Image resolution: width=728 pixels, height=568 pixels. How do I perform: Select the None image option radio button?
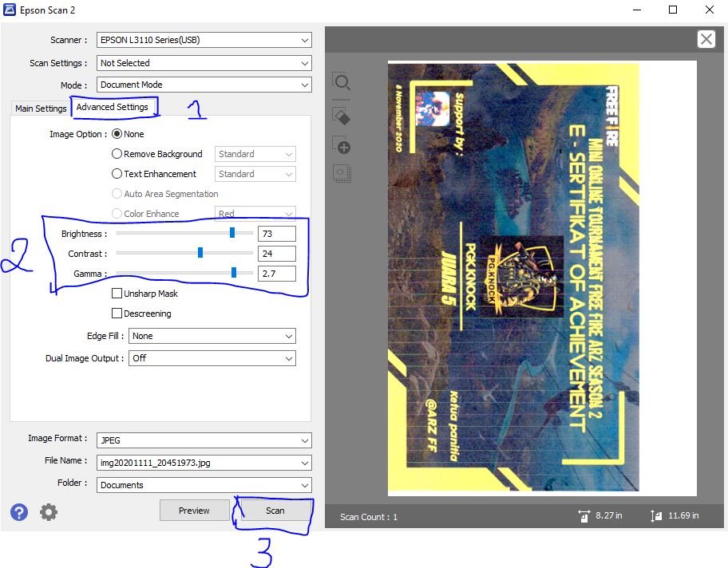coord(117,134)
